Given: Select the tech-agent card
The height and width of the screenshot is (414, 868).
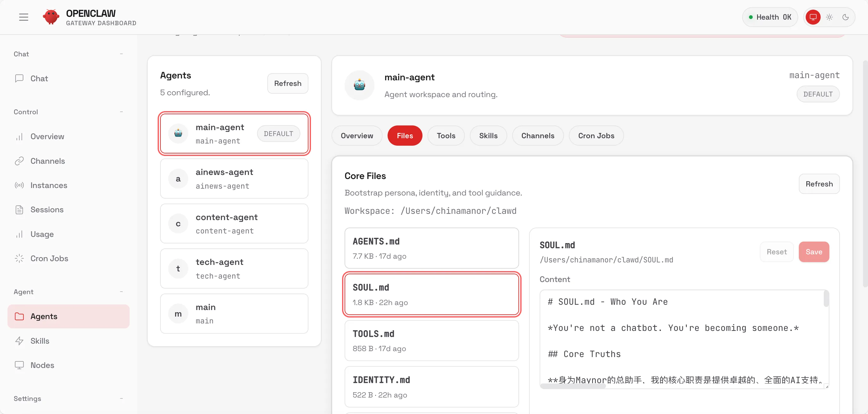Looking at the screenshot, I should pos(234,268).
